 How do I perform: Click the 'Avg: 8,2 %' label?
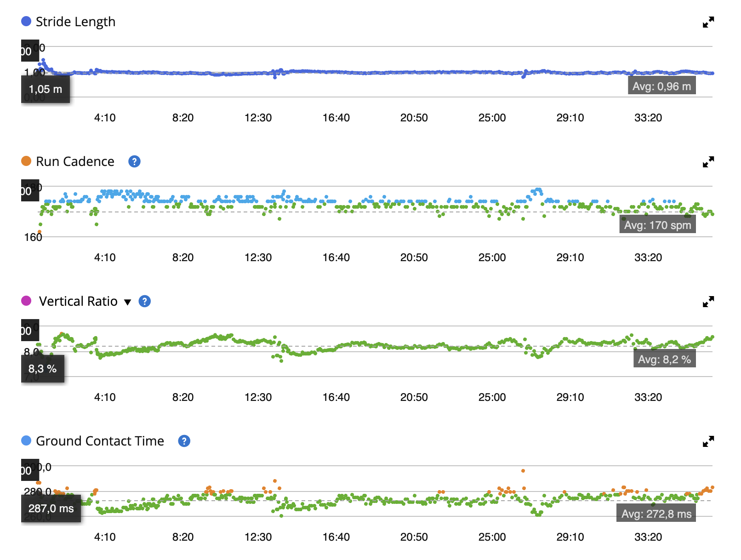click(x=665, y=359)
